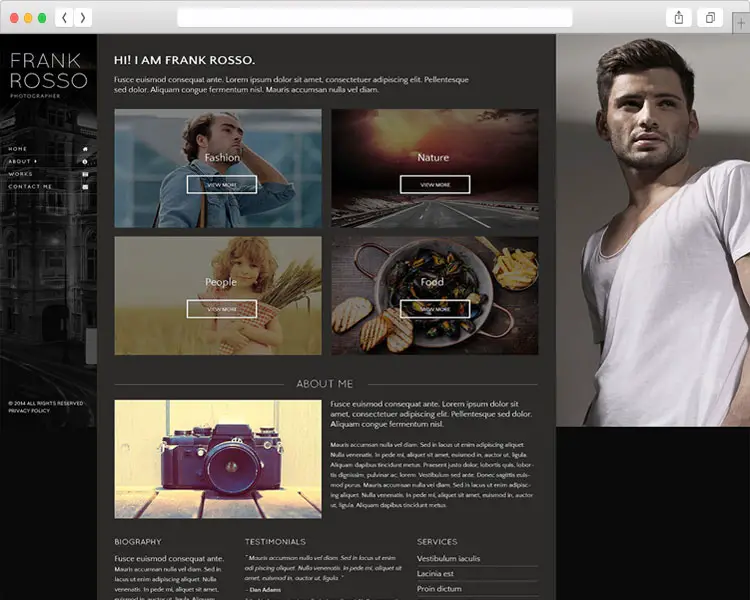Click the 'Dan Adams' testimonial author
750x600 pixels.
click(265, 590)
